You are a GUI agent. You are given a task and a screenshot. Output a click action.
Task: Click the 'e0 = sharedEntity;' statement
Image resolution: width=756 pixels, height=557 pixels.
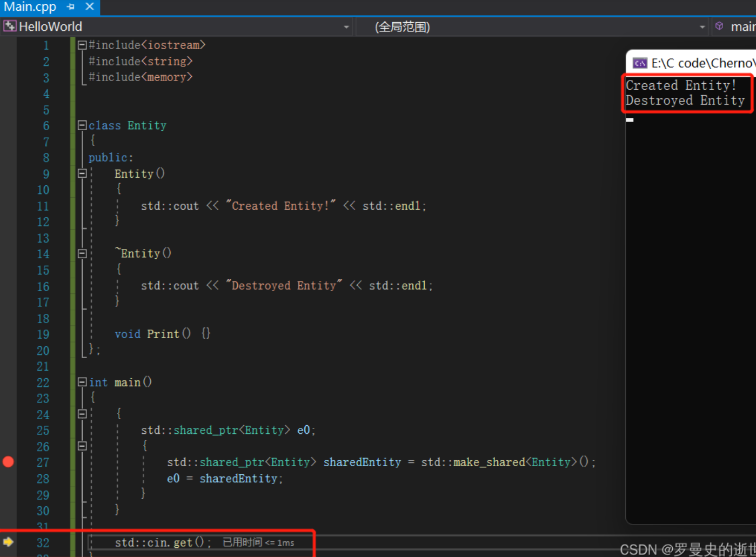pos(225,478)
